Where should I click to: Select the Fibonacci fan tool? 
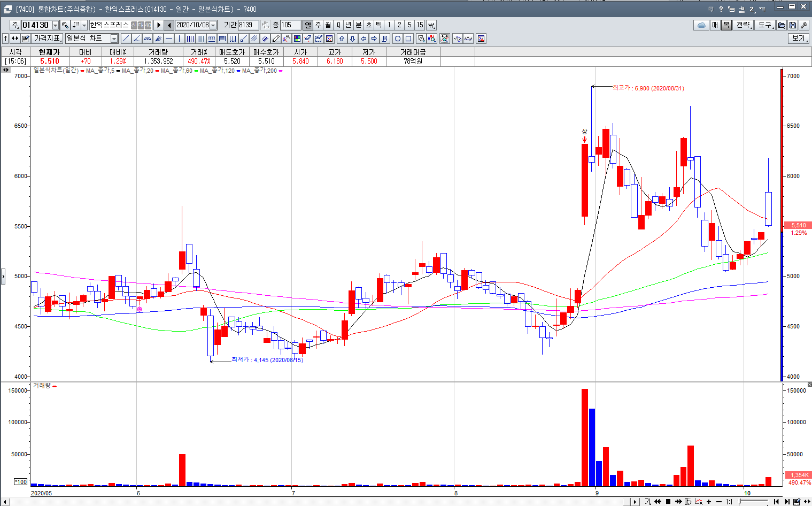pyautogui.click(x=158, y=39)
